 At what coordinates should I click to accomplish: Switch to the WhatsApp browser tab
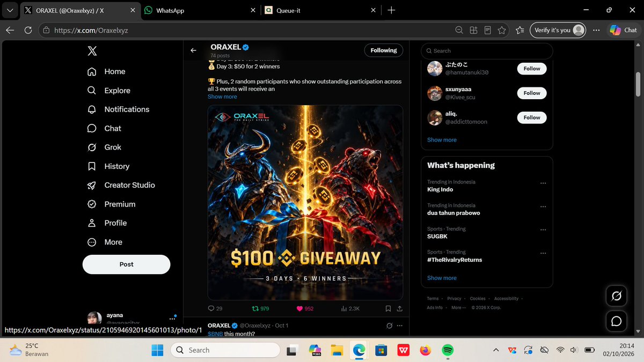(200, 10)
